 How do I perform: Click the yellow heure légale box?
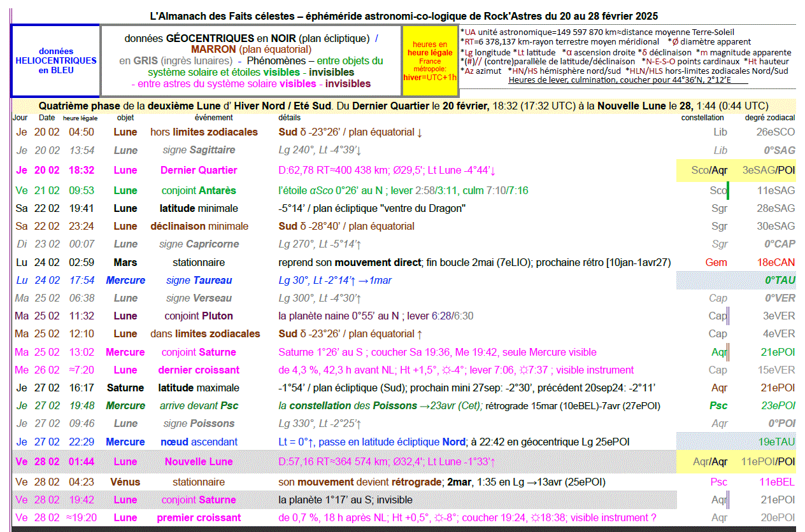(x=430, y=61)
